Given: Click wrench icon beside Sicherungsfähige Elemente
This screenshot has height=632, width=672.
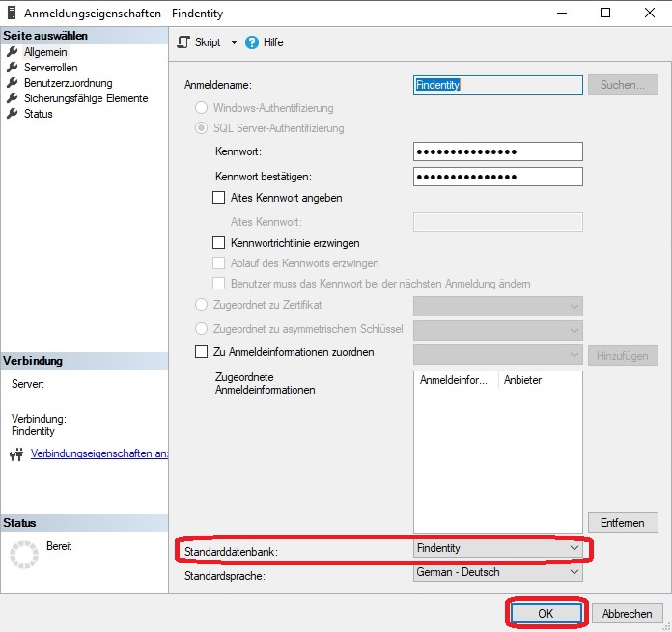Looking at the screenshot, I should coord(12,98).
